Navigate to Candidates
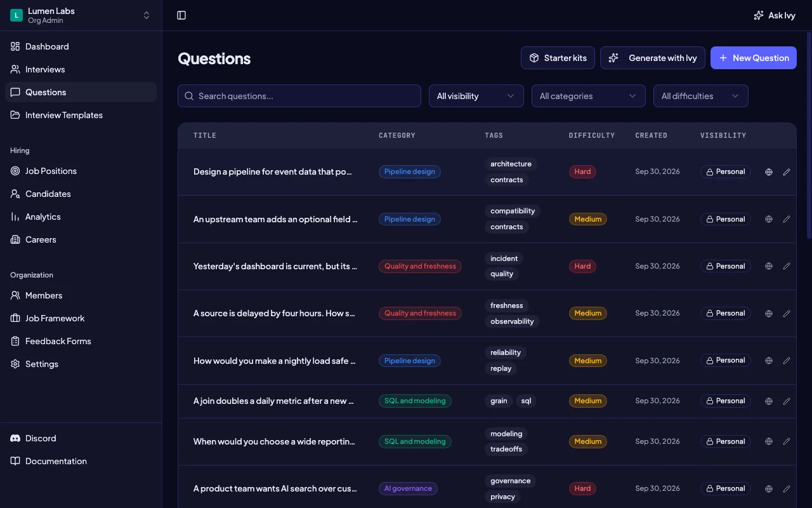Image resolution: width=812 pixels, height=508 pixels. pyautogui.click(x=81, y=194)
